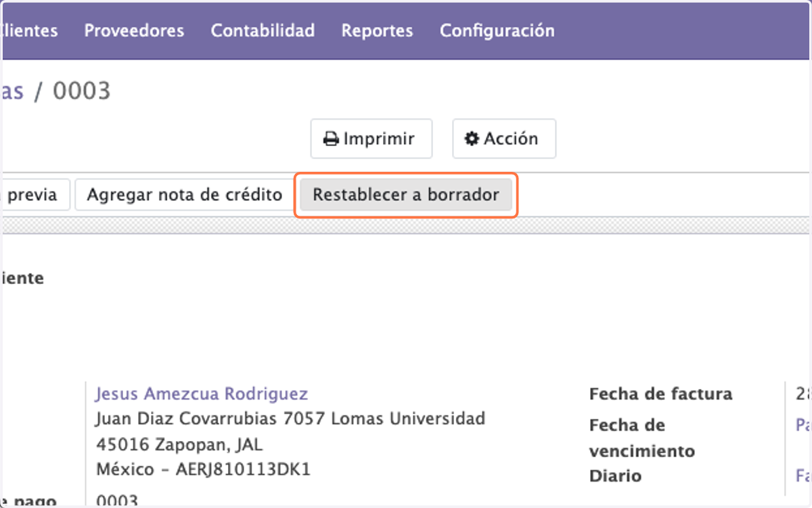Select the 45016 Zapopan, JAL text
Viewport: 812px width, 508px height.
tap(179, 444)
